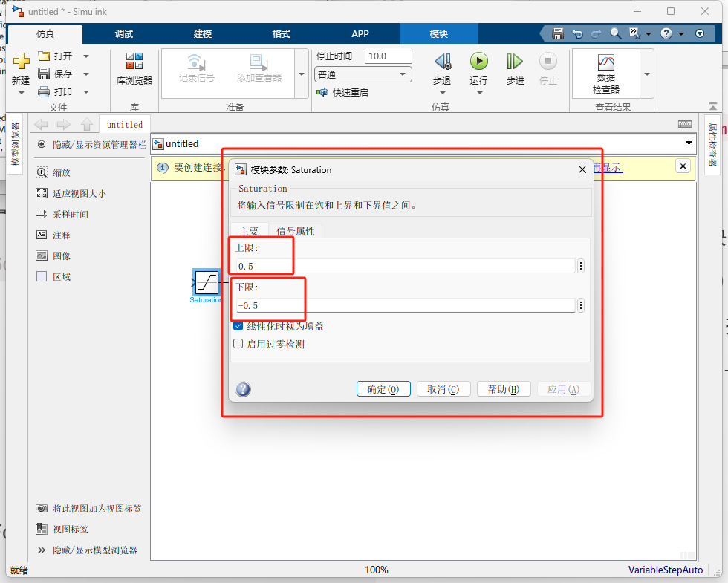Image resolution: width=728 pixels, height=583 pixels.
Task: Click the 适应视图大小 fit to view icon
Action: [42, 194]
